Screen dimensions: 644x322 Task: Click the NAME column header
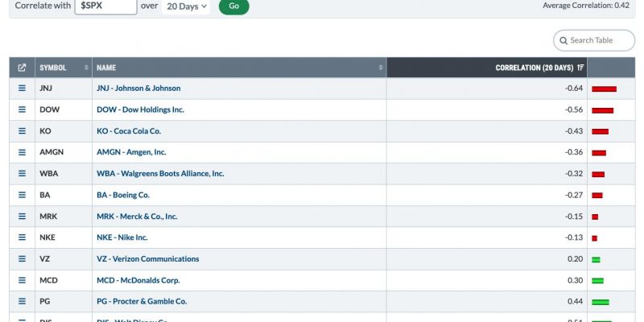pyautogui.click(x=239, y=68)
